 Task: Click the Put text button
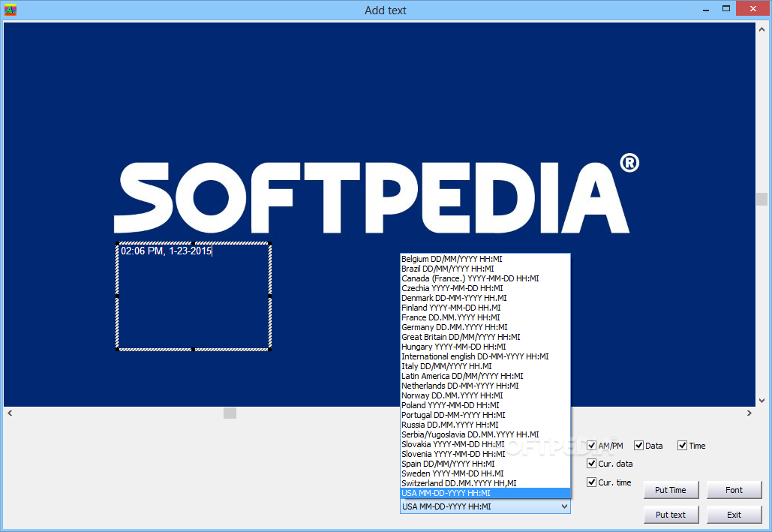[x=671, y=515]
